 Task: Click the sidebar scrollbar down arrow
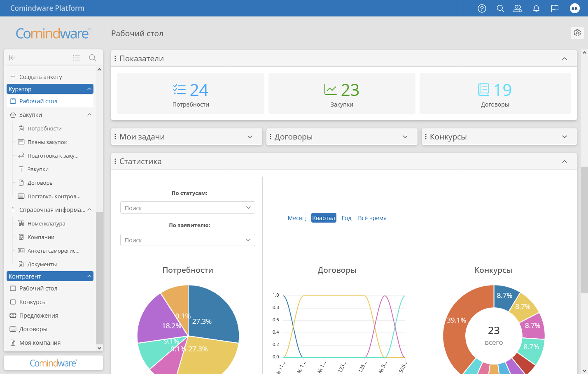pyautogui.click(x=99, y=348)
